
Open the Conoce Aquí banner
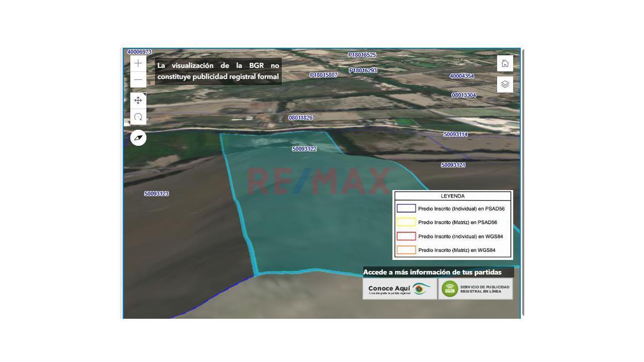400,289
